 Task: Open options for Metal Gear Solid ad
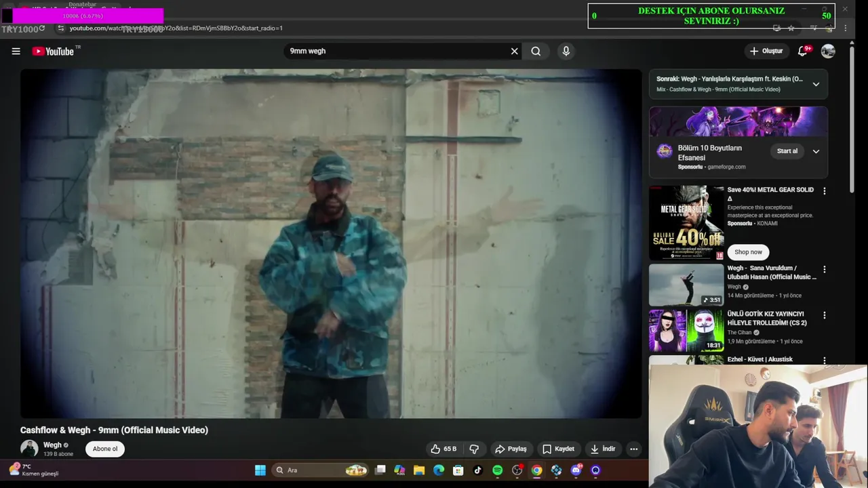825,191
